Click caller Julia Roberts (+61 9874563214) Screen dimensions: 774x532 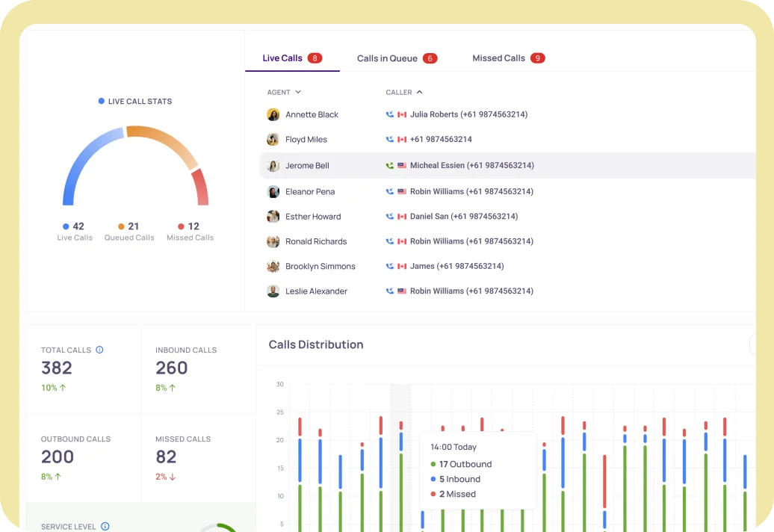[x=468, y=114]
